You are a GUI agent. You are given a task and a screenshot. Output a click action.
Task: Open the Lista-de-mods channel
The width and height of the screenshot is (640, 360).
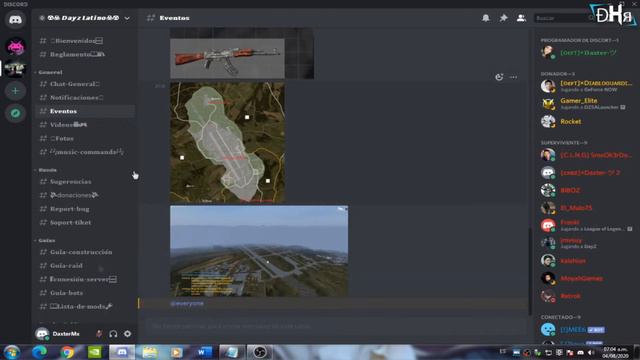(85, 306)
